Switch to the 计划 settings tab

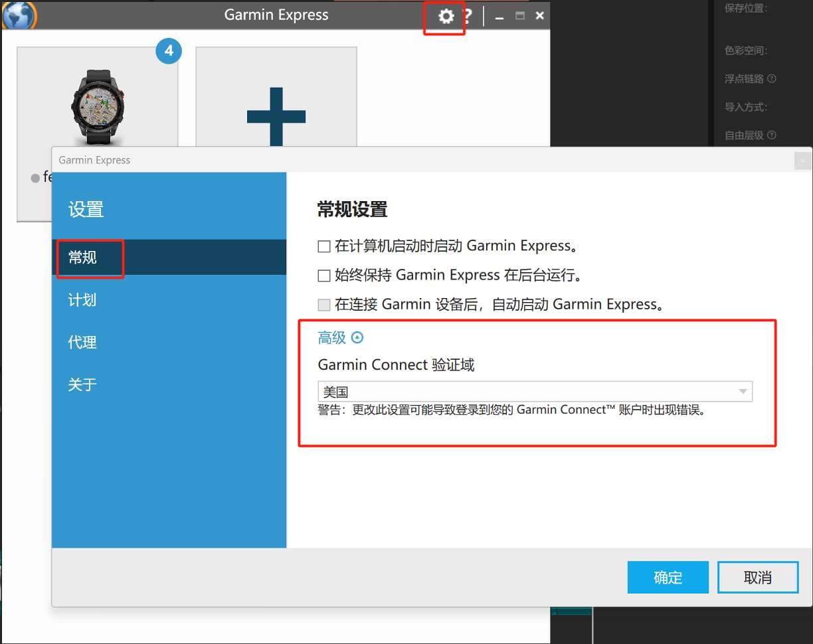click(x=169, y=300)
